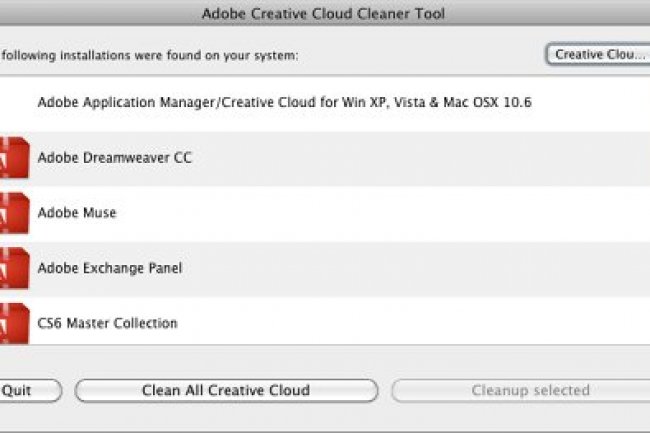Image resolution: width=650 pixels, height=433 pixels.
Task: Click blank space at right of CS6 Master Collection row
Action: tap(450, 323)
